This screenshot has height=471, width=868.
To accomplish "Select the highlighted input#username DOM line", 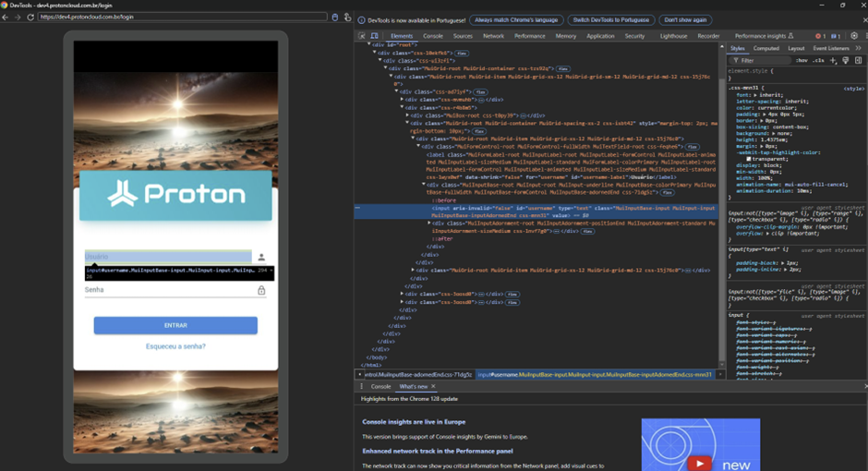I will [x=536, y=211].
